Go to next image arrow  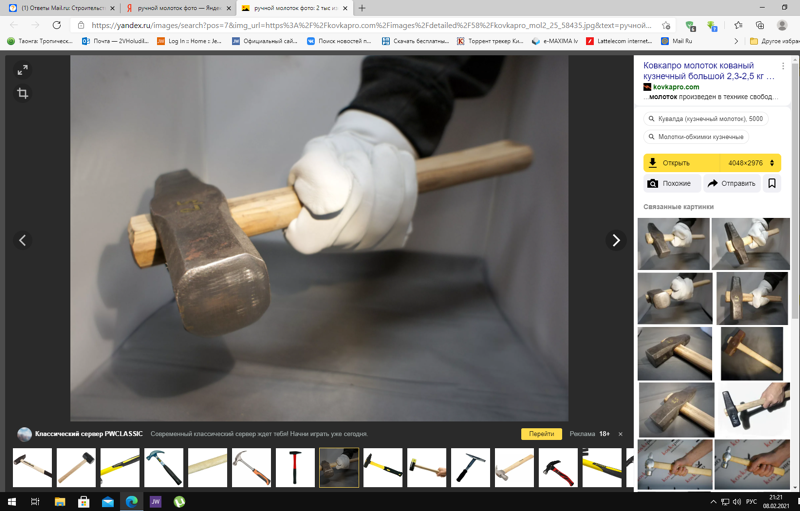point(616,240)
